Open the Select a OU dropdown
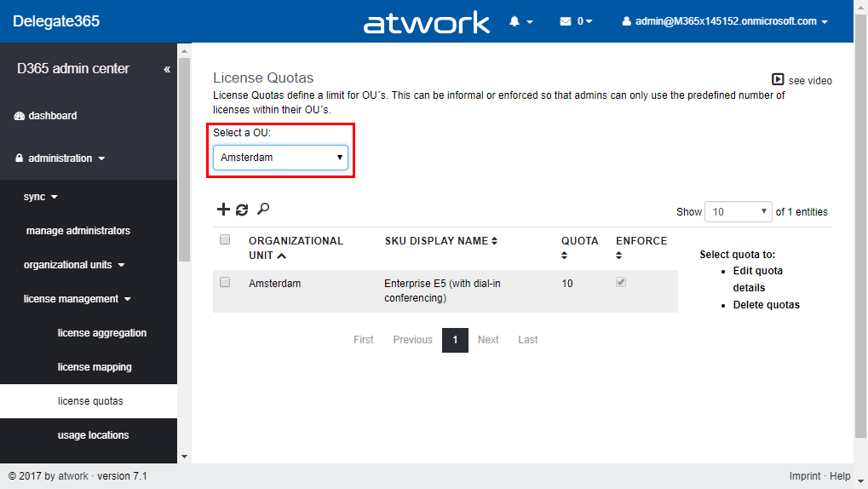This screenshot has height=489, width=868. (x=280, y=158)
